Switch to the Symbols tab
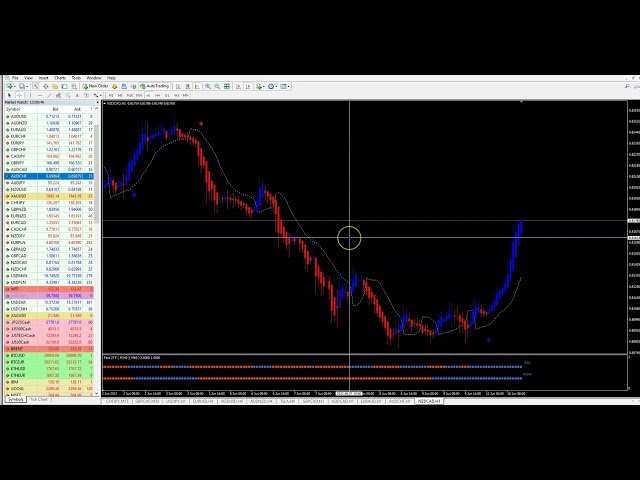Screen dimensions: 640x480 click(15, 399)
